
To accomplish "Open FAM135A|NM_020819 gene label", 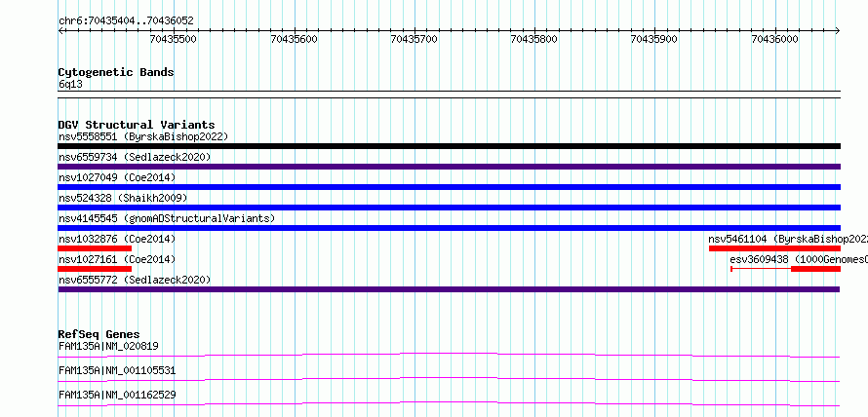I will pyautogui.click(x=108, y=347).
